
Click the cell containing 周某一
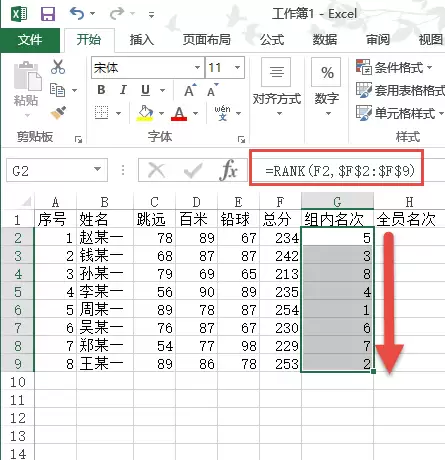tap(105, 310)
